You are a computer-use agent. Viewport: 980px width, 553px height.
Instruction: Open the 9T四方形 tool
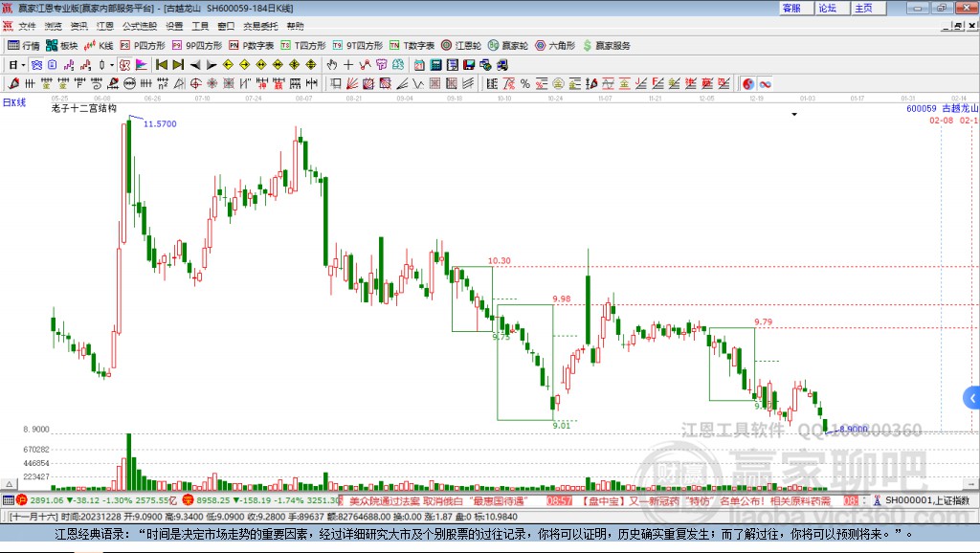358,46
